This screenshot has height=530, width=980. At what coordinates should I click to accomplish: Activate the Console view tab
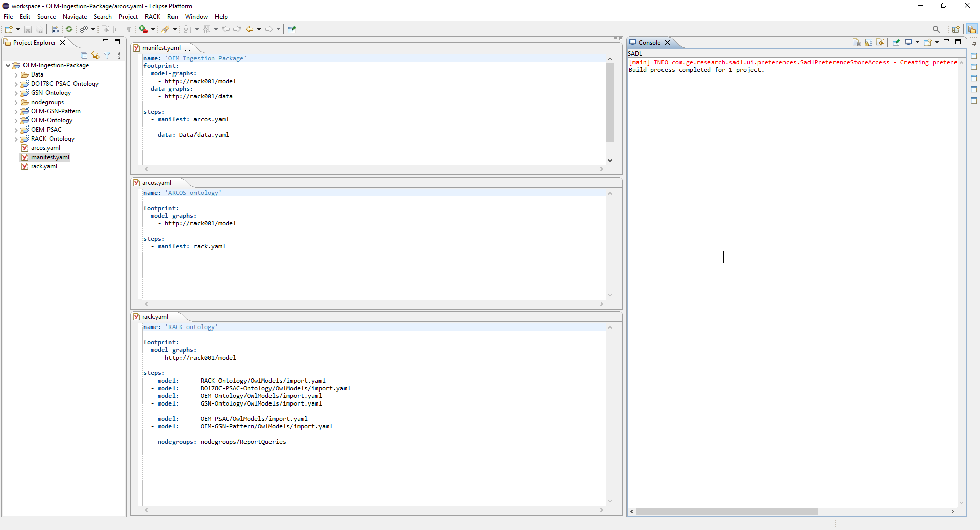[649, 43]
